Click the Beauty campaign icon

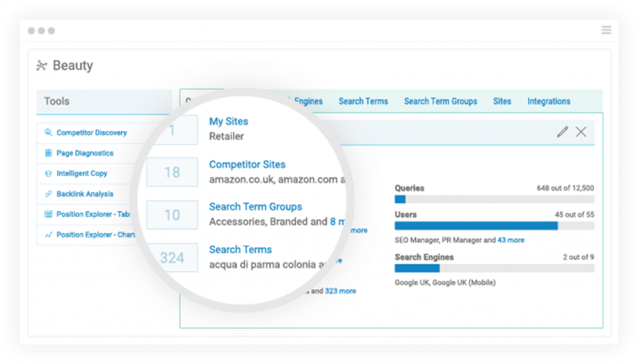point(42,65)
